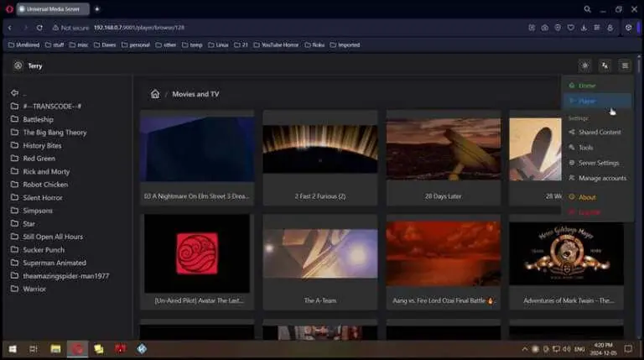
Task: Open the theamazingspider-man1977 folder
Action: pyautogui.click(x=65, y=276)
